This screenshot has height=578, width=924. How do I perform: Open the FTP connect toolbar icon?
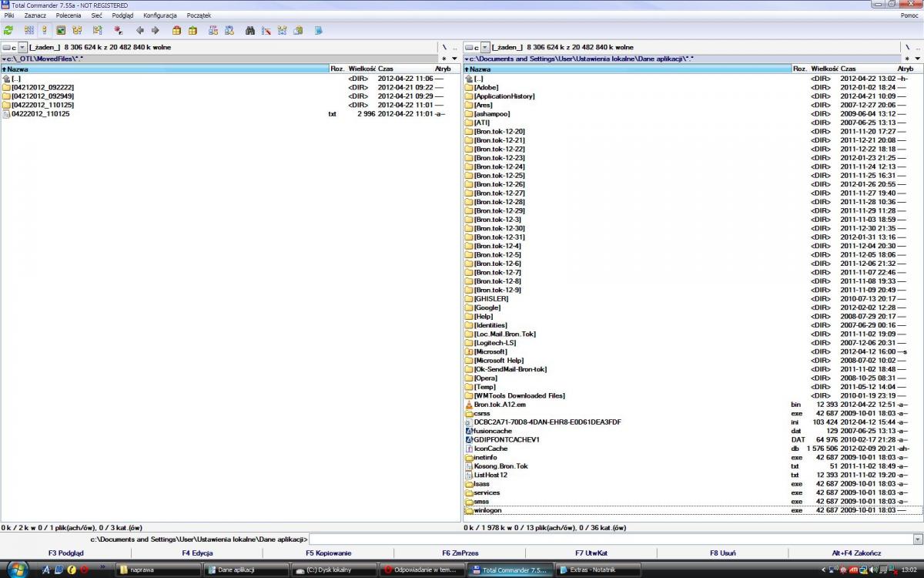point(213,31)
